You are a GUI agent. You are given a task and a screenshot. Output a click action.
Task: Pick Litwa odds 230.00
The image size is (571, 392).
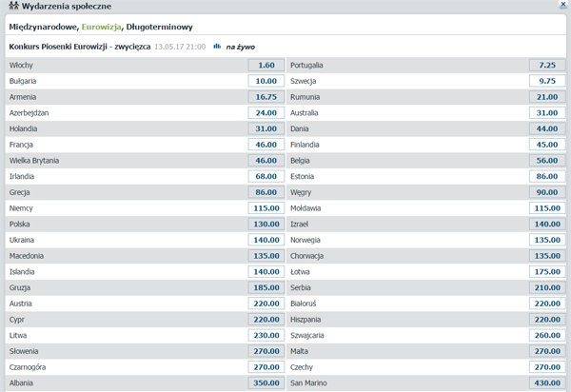(266, 335)
